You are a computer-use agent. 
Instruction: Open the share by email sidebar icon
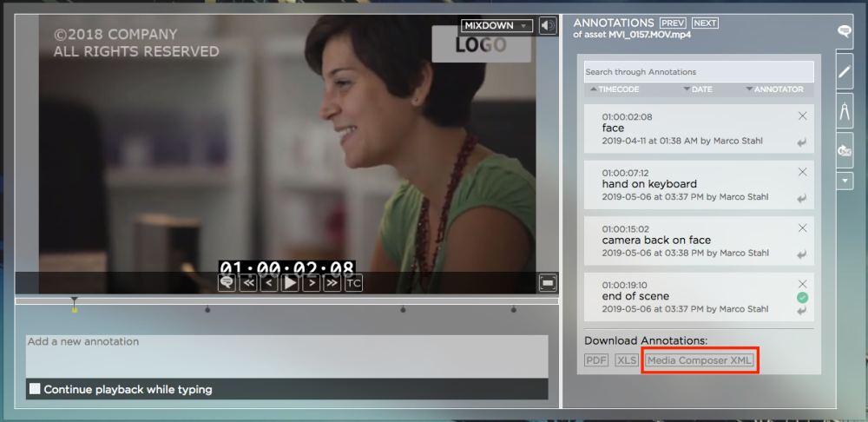click(x=844, y=150)
